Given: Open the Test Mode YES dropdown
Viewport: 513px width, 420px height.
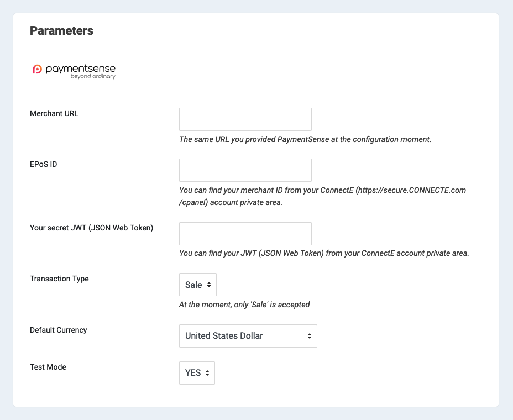Looking at the screenshot, I should pyautogui.click(x=197, y=373).
